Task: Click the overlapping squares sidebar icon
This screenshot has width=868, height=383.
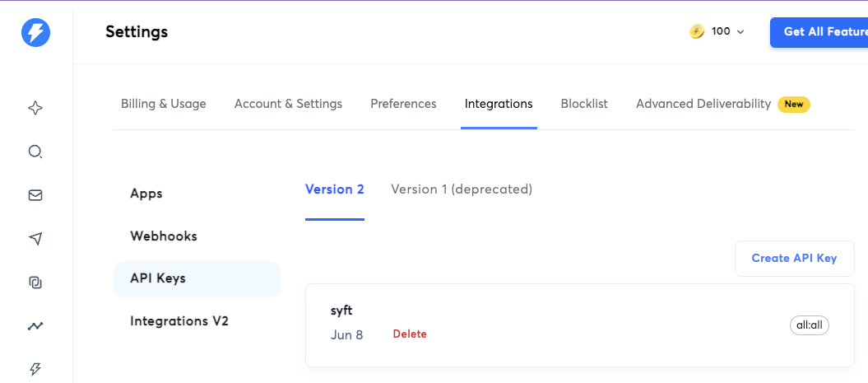Action: [35, 283]
